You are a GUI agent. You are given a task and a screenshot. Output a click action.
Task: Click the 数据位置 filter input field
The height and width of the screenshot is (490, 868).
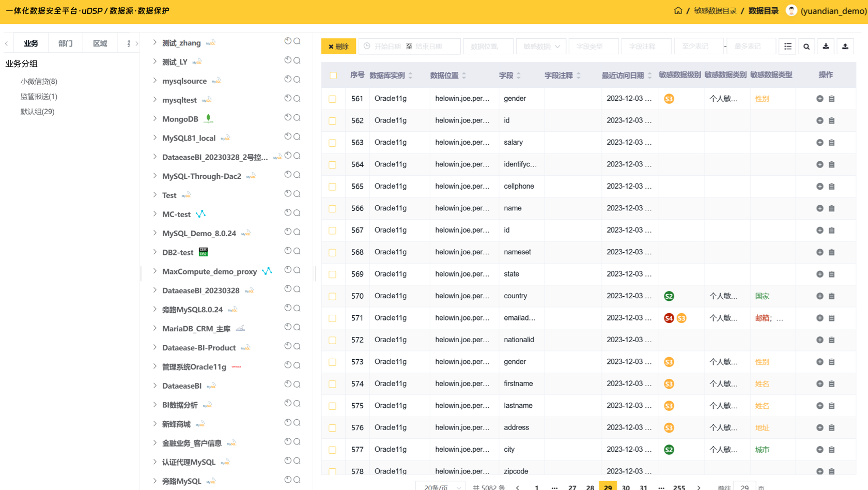click(488, 47)
